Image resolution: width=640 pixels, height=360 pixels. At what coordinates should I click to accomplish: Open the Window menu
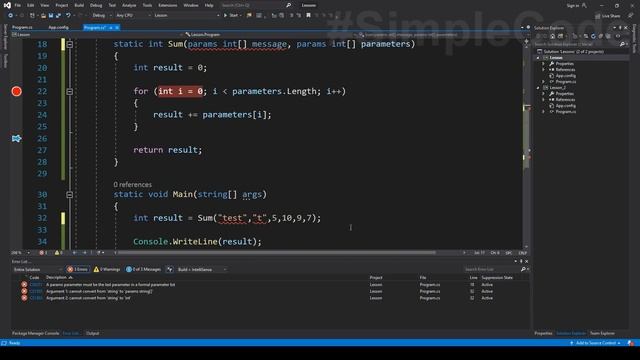pyautogui.click(x=191, y=5)
